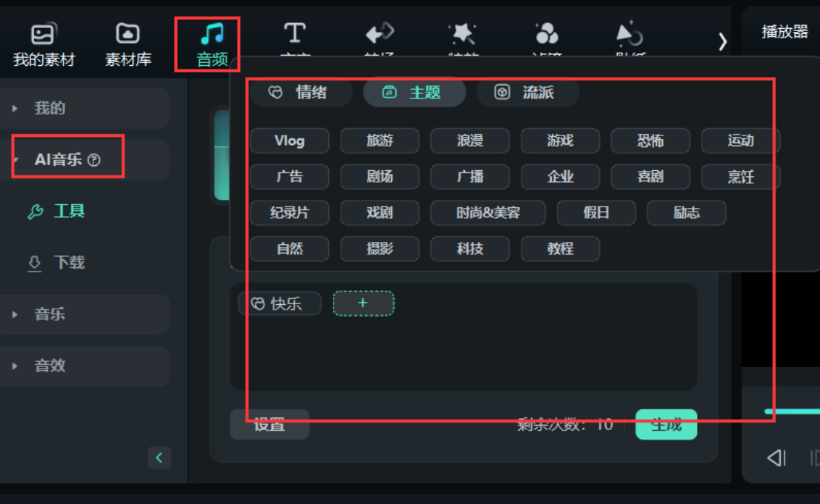
Task: Switch to the 流派 tab
Action: pyautogui.click(x=527, y=93)
